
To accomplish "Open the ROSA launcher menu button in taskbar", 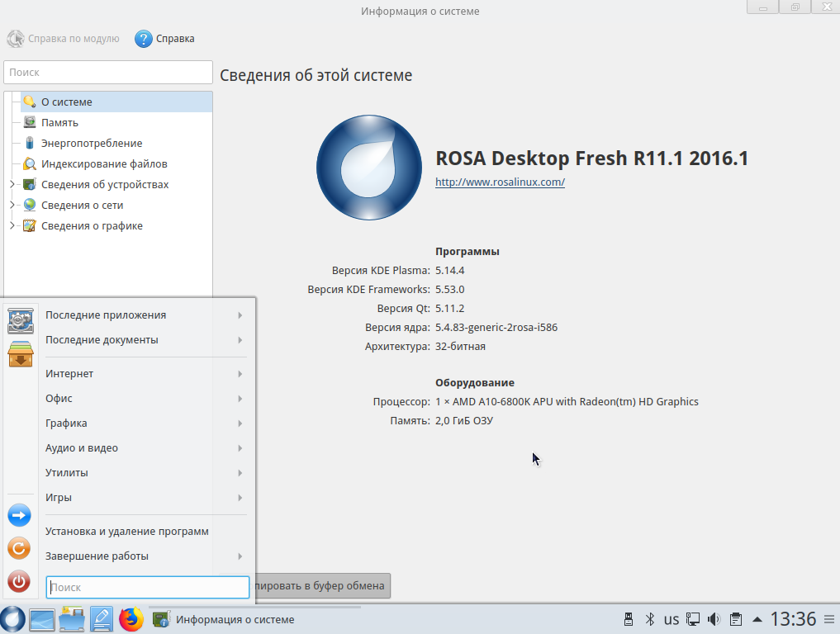I will coord(13,619).
